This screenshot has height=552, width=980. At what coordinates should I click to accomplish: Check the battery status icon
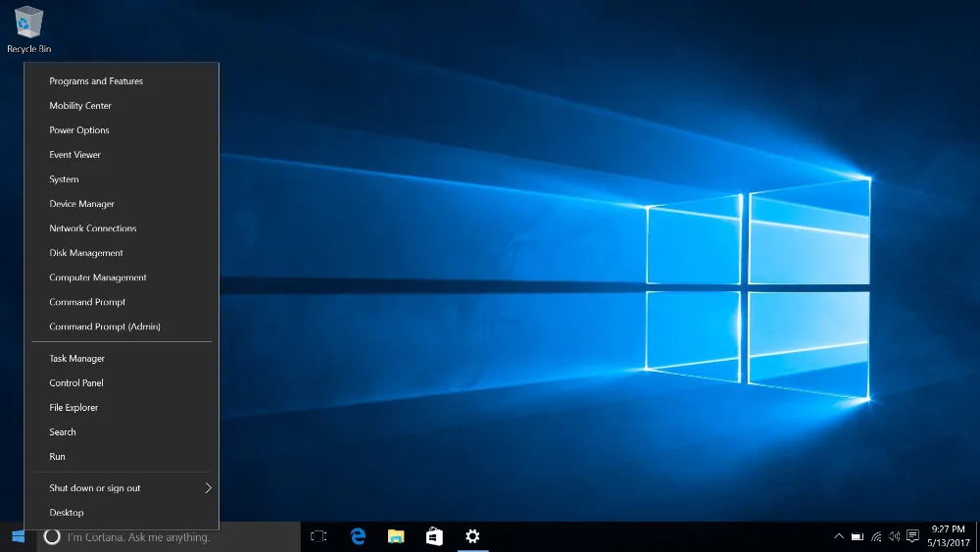857,536
